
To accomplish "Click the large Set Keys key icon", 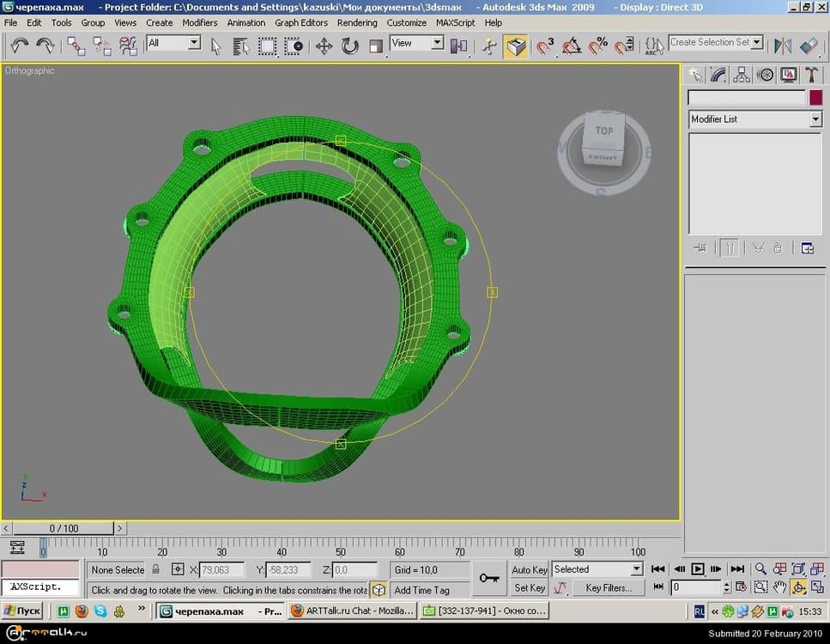I will click(489, 579).
